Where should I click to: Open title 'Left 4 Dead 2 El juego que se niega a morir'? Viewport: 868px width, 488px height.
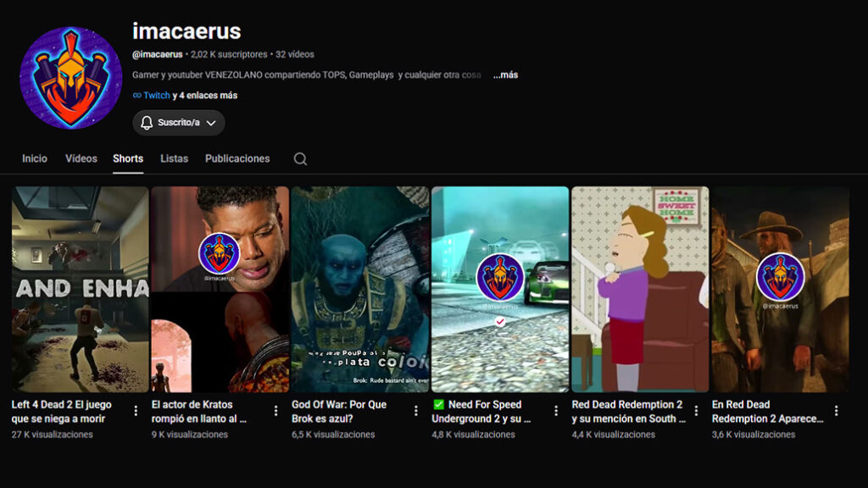tap(61, 412)
